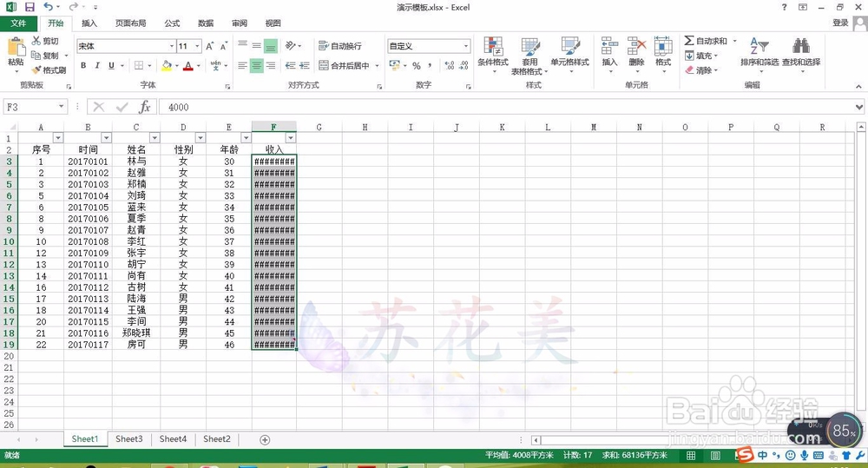This screenshot has height=468, width=868.
Task: Apply percent style format
Action: pyautogui.click(x=417, y=65)
